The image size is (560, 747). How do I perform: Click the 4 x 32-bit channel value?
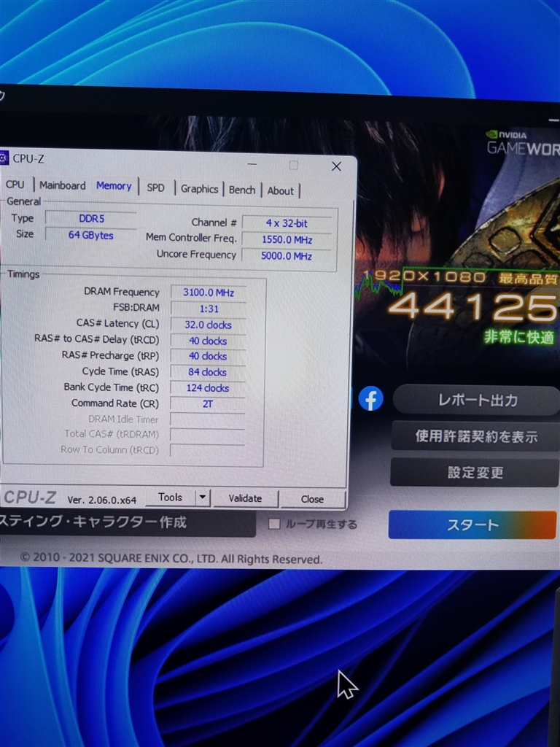[x=287, y=223]
